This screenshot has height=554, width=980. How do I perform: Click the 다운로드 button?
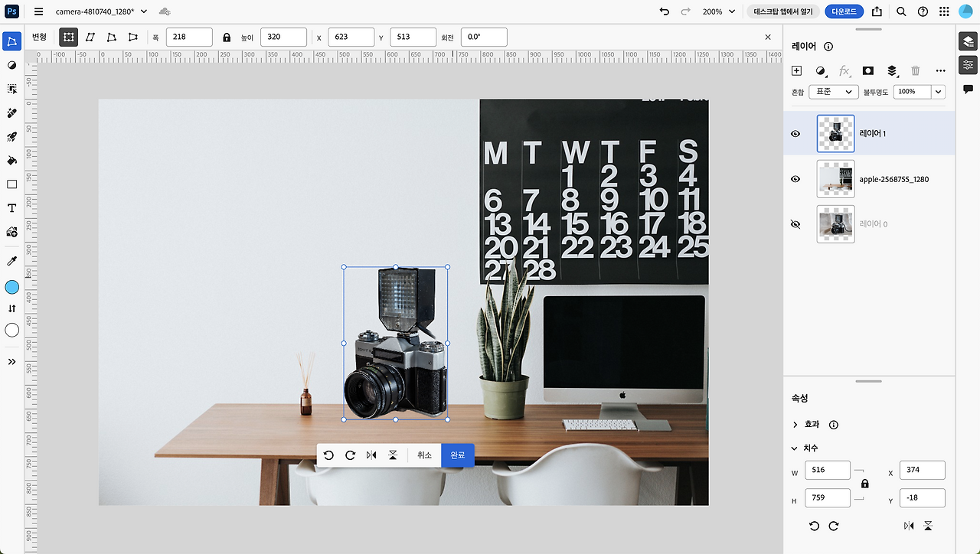pos(844,11)
